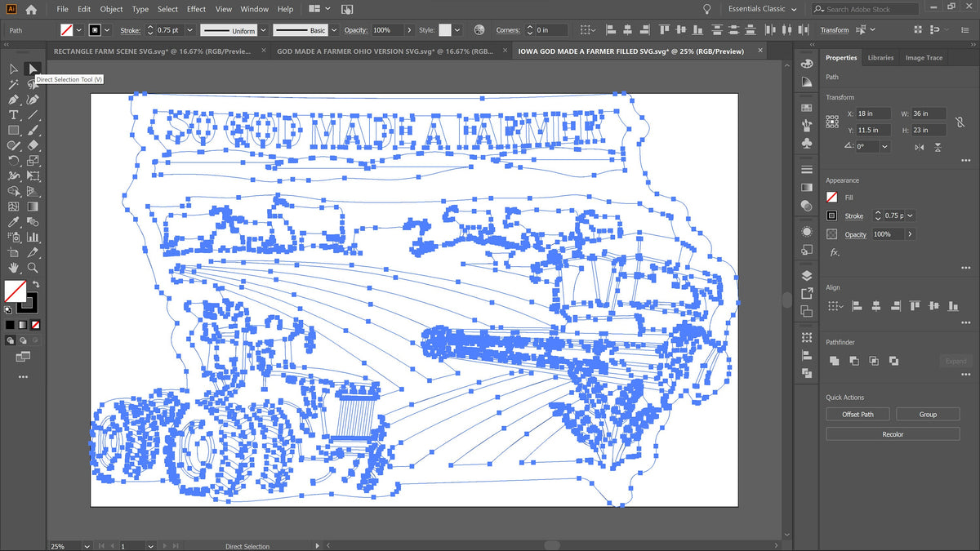The width and height of the screenshot is (980, 551).
Task: Click the Exclude pathfinder icon
Action: (x=893, y=361)
